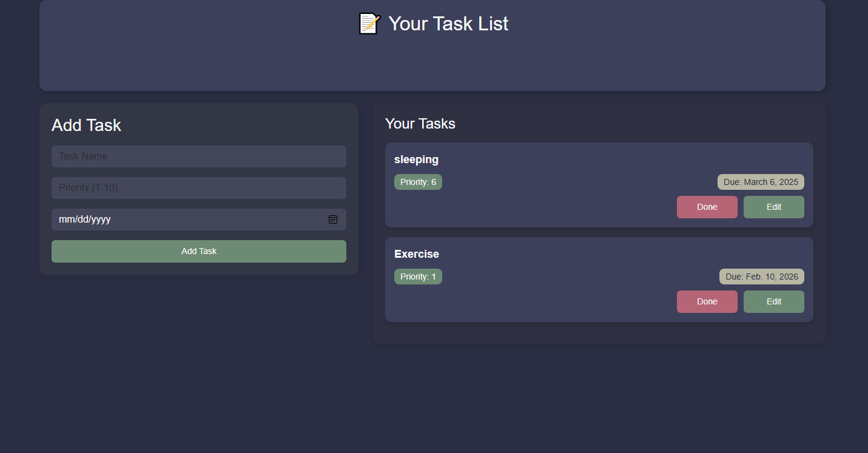The image size is (868, 453).
Task: Click the Task Name input field
Action: (x=199, y=156)
